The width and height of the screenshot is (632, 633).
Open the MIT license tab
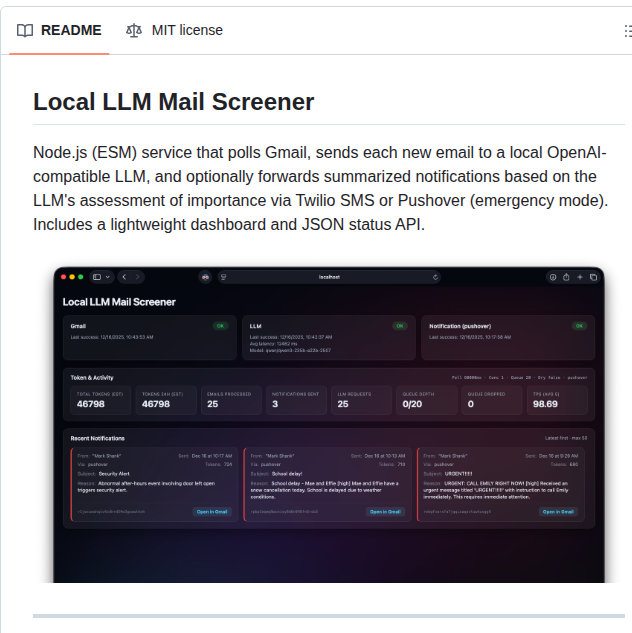click(x=174, y=30)
